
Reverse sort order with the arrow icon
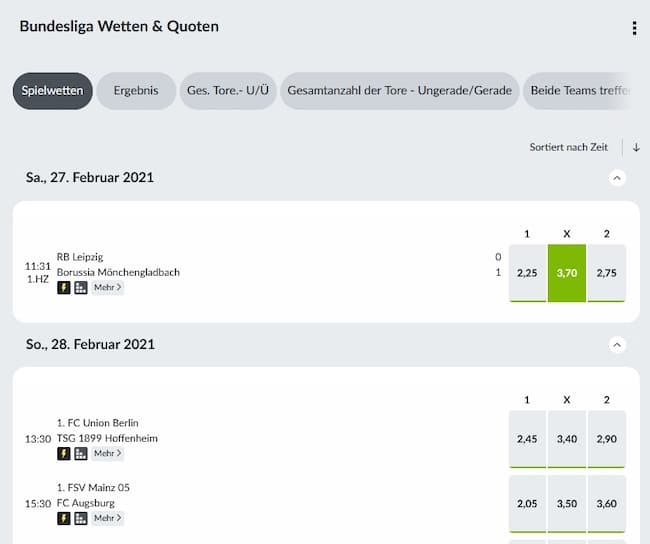pos(636,147)
